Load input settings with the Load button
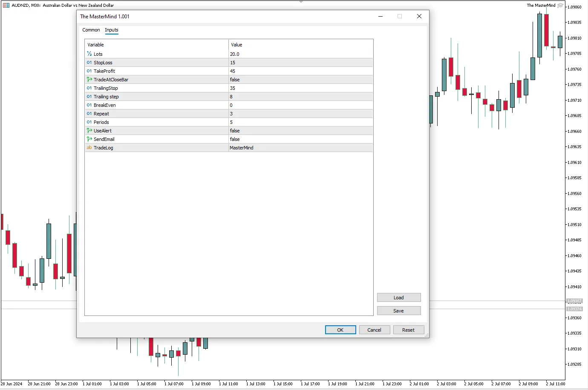 (x=399, y=298)
